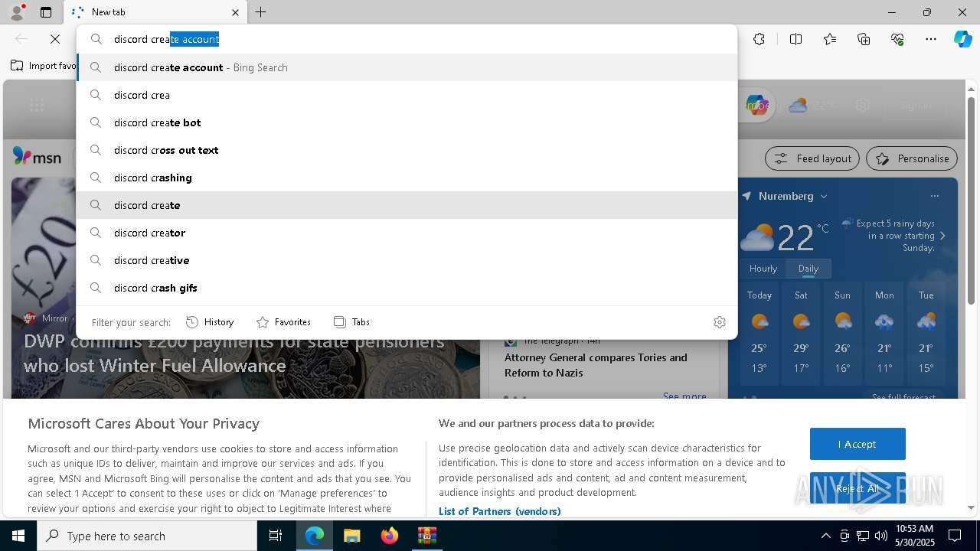Click the page scrollbar down arrow

[972, 507]
